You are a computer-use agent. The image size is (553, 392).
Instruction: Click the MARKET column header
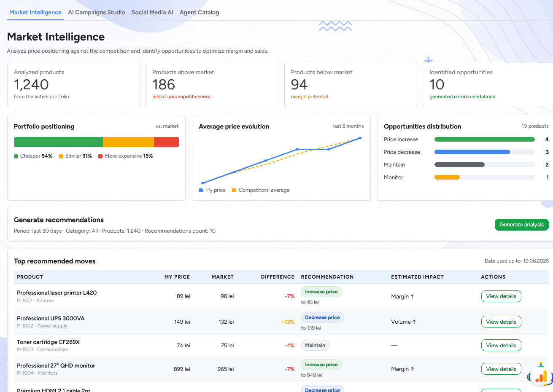coord(223,277)
